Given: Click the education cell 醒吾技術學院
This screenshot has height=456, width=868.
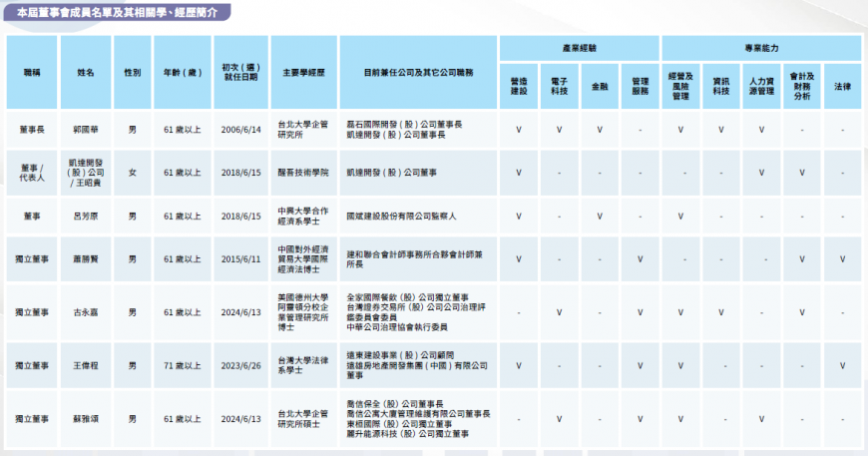Looking at the screenshot, I should (x=303, y=173).
